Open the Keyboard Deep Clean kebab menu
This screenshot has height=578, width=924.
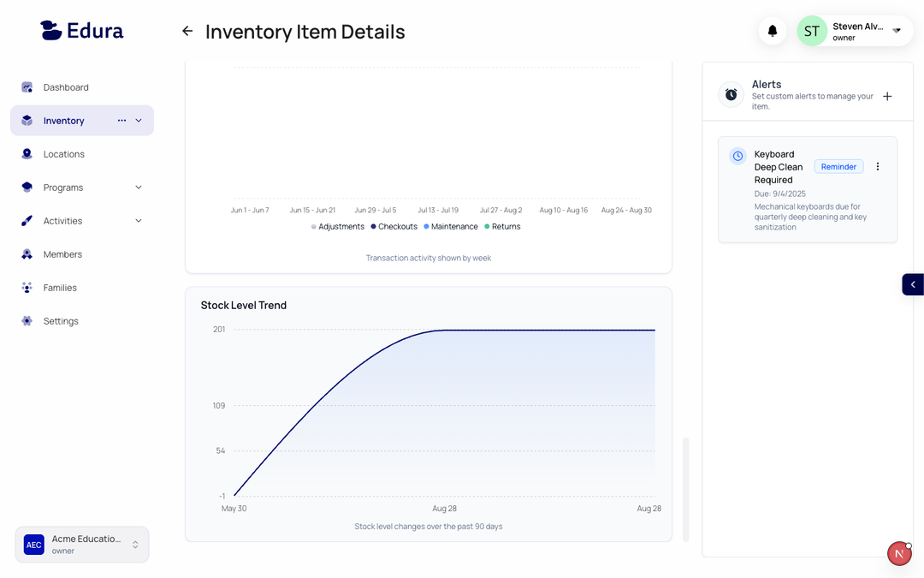(x=878, y=166)
